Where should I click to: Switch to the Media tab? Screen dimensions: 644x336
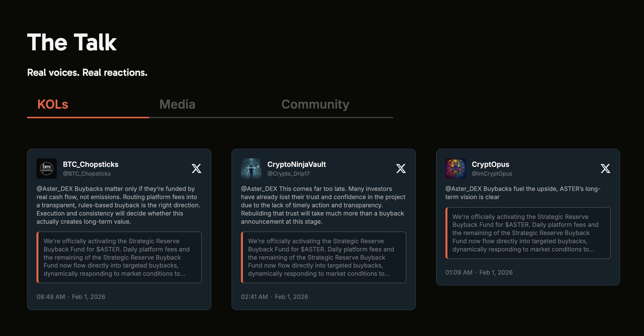point(177,105)
